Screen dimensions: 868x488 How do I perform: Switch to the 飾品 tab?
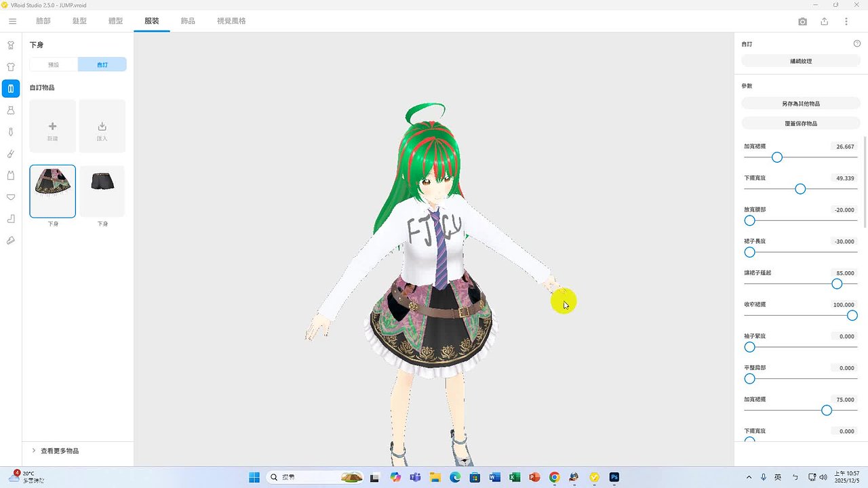188,21
